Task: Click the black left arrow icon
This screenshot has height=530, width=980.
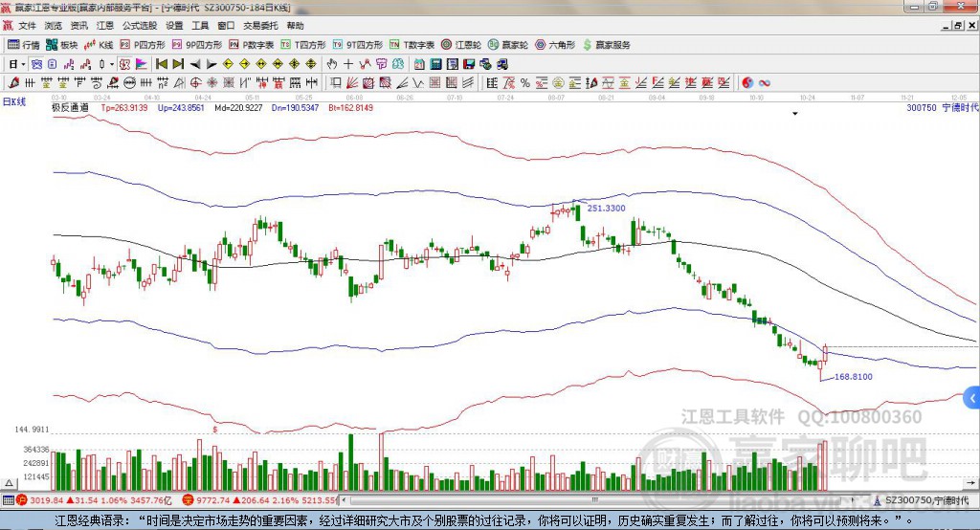Action: (195, 64)
